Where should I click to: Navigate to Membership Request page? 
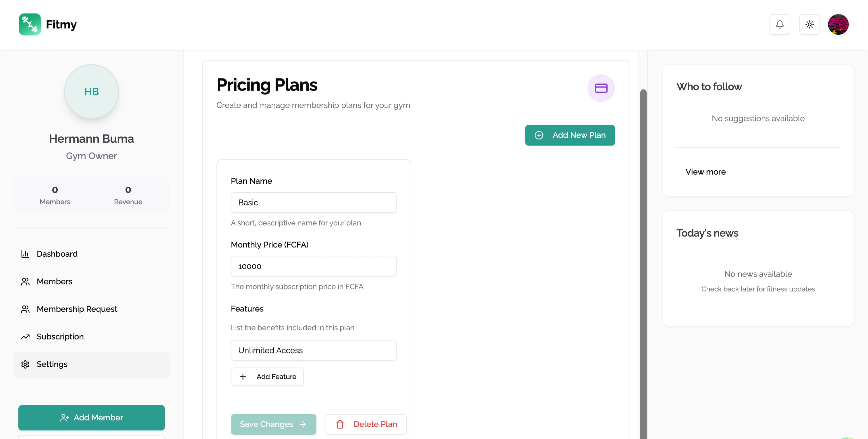[77, 309]
